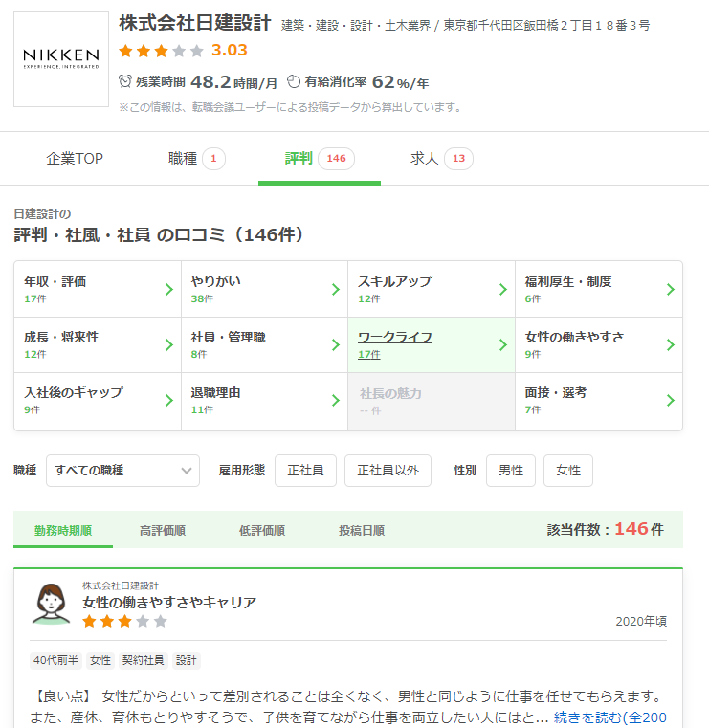The width and height of the screenshot is (709, 728).
Task: Click the 13 count badge on 求人
Action: coord(458,159)
